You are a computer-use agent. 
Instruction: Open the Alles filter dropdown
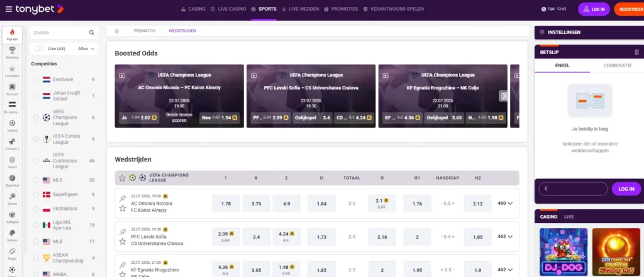[86, 48]
